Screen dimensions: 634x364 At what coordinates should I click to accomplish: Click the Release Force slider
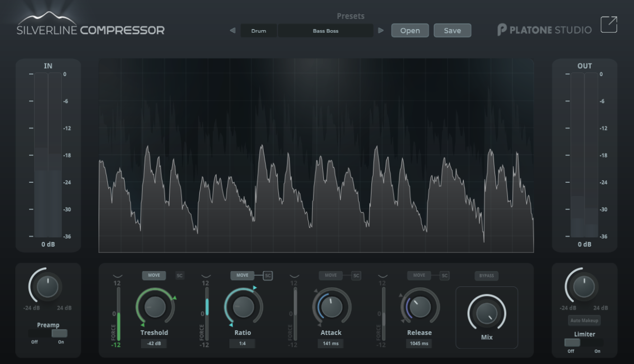coord(384,314)
